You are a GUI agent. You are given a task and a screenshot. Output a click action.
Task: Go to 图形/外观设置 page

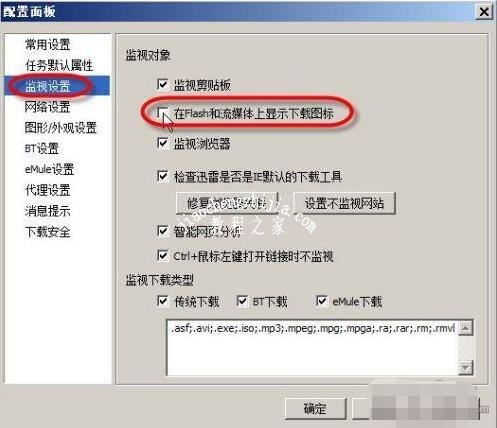click(61, 128)
